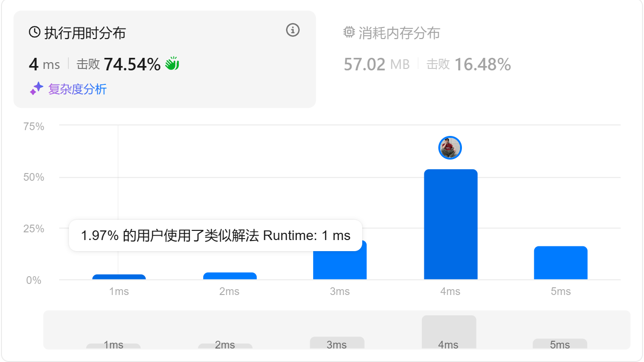Click the sparkle icon beside 复杂度分析
This screenshot has height=362, width=644.
coord(37,89)
